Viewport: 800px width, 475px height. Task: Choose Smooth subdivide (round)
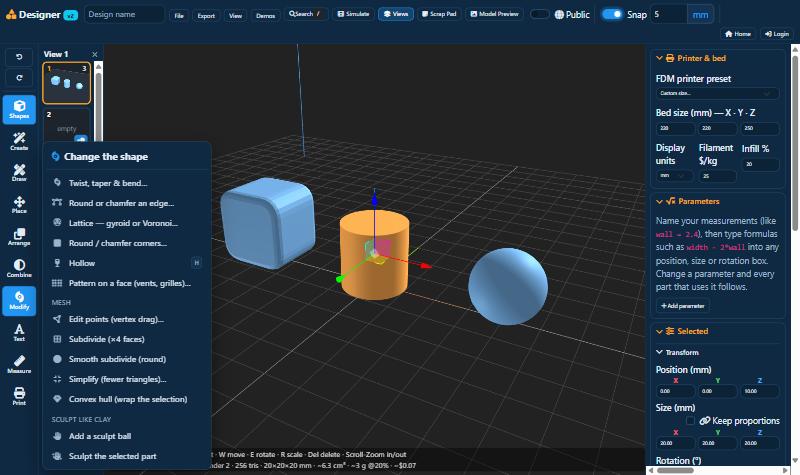(127, 359)
